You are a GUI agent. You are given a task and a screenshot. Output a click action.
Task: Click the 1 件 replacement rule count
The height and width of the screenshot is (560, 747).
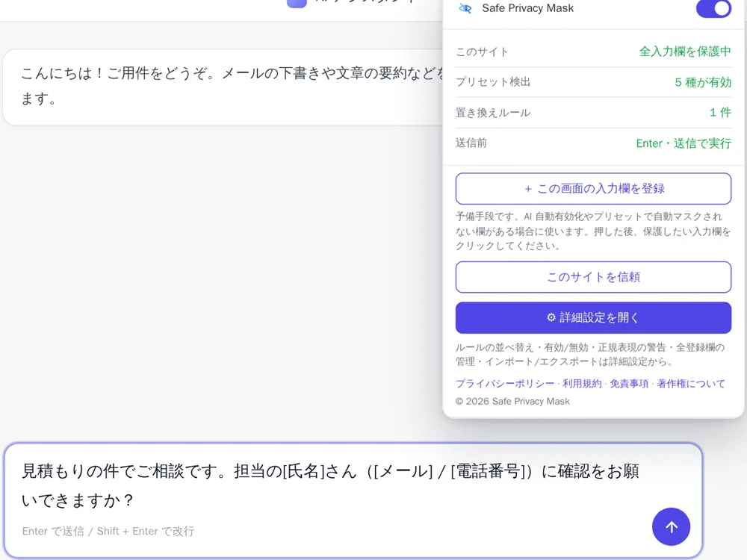(720, 113)
